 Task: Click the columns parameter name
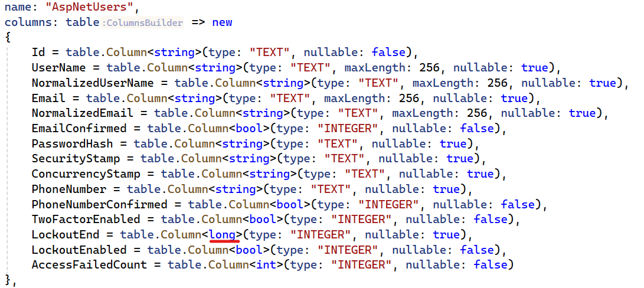coord(28,22)
